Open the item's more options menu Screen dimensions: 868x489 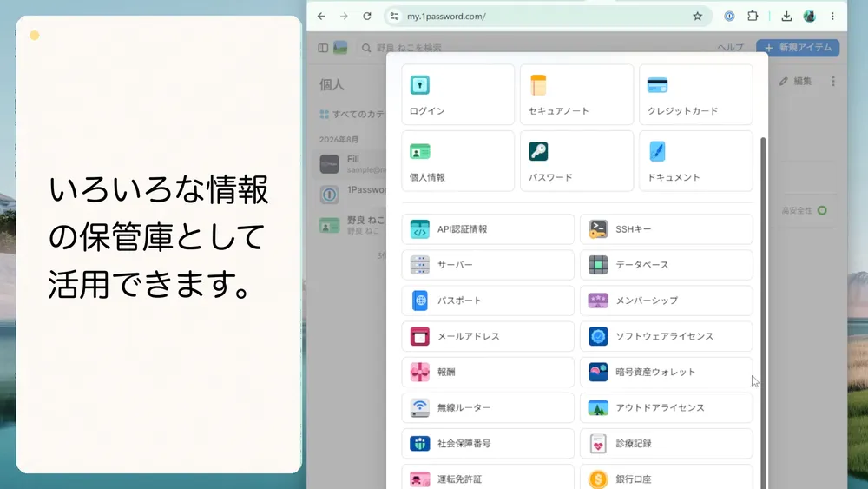pos(833,82)
